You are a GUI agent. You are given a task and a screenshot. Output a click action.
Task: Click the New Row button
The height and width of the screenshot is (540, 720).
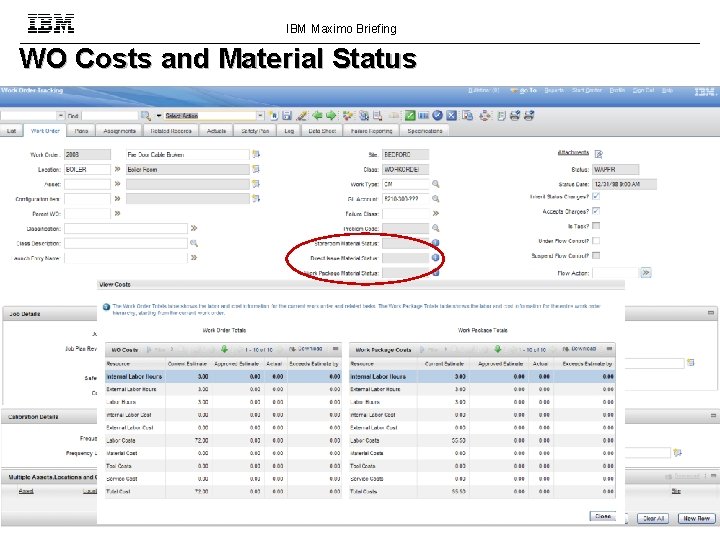(x=696, y=518)
